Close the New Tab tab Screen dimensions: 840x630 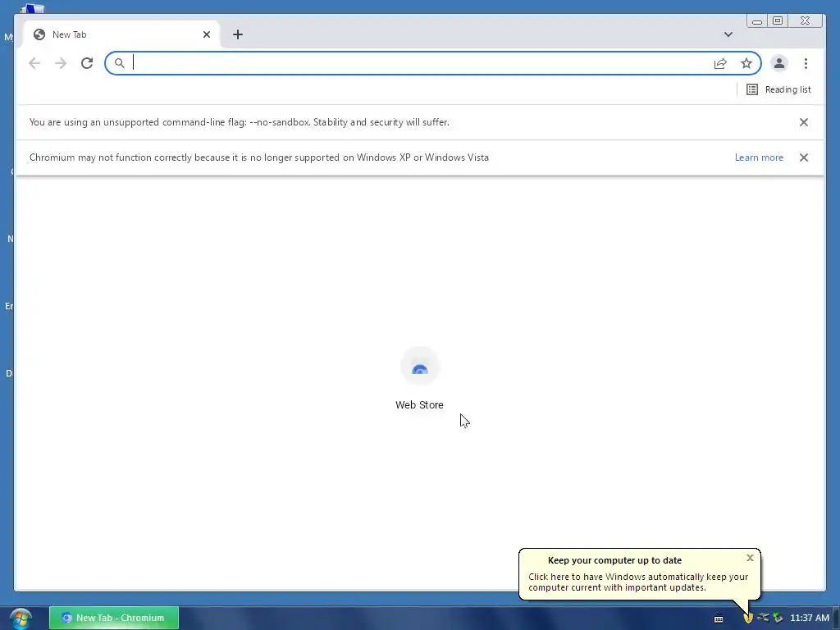coord(207,34)
